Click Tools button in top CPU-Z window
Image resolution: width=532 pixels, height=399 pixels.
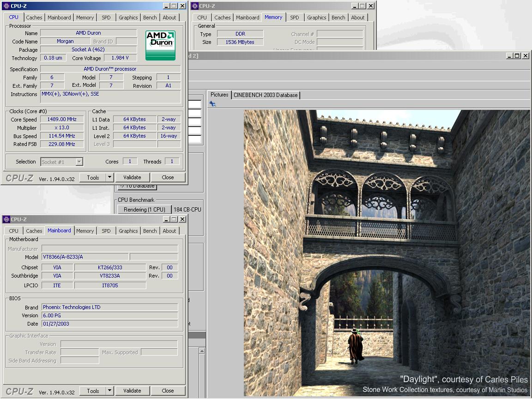tap(93, 177)
